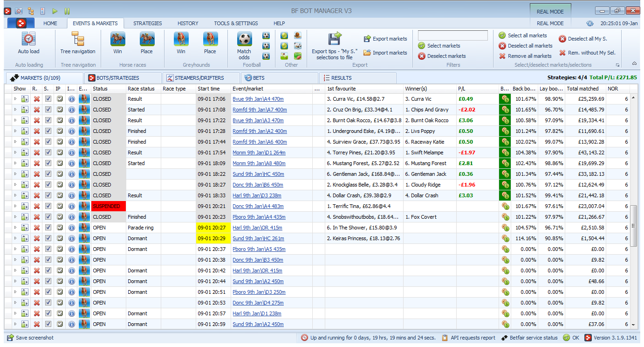Click show selections icon for Monm 9th Jan\D1 264m

click(25, 153)
